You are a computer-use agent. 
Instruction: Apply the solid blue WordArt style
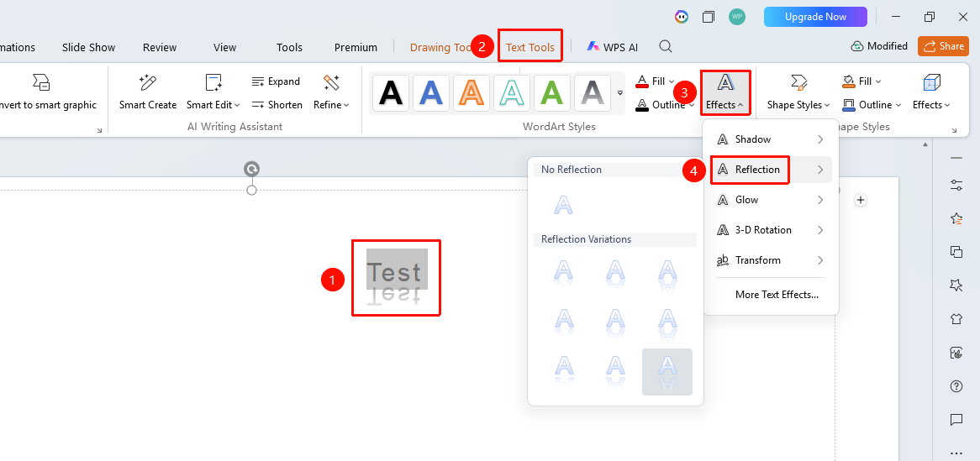431,92
